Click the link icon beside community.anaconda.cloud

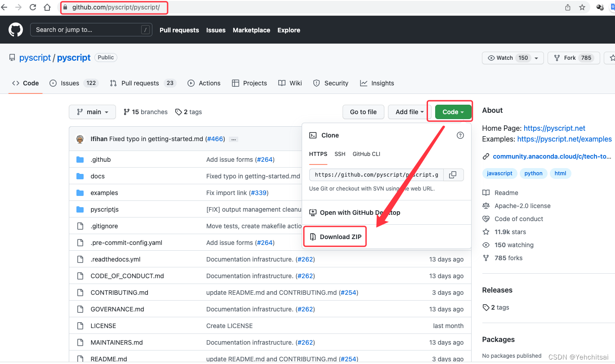click(486, 156)
